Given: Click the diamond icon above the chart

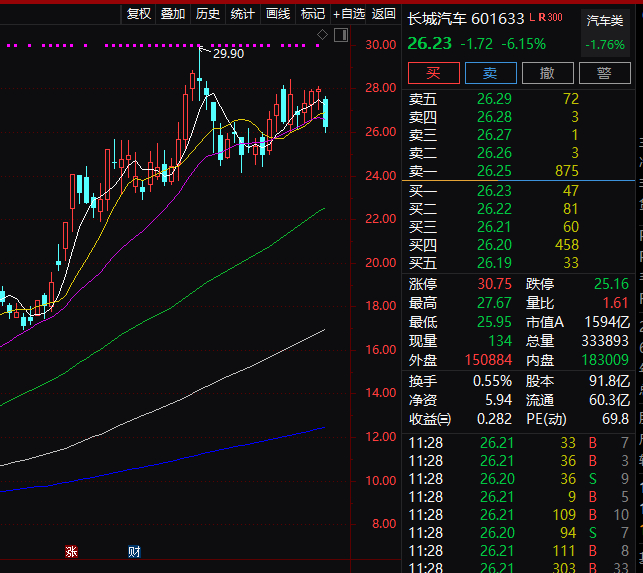Looking at the screenshot, I should [x=322, y=35].
